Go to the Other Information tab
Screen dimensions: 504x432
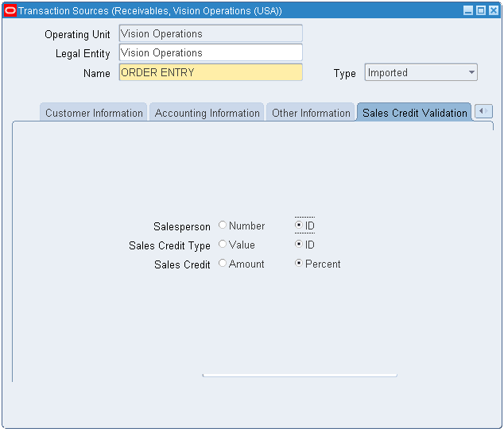[x=311, y=113]
